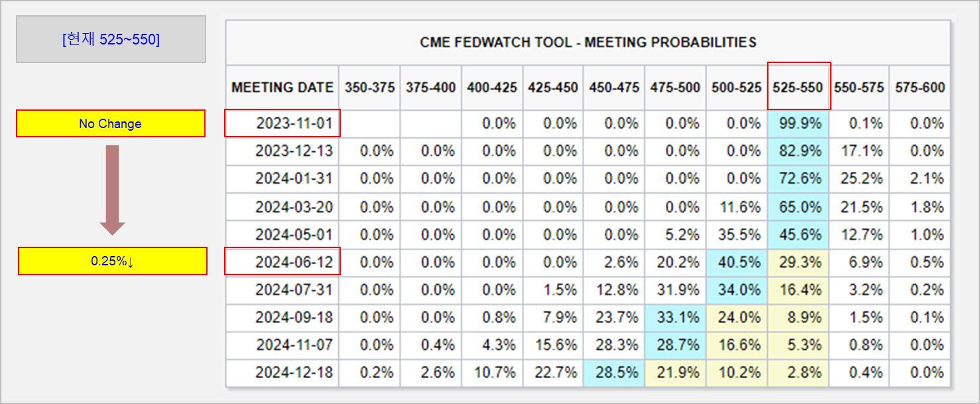
Task: Click the '7.9%' cell in 2024-09-18 row
Action: click(553, 318)
